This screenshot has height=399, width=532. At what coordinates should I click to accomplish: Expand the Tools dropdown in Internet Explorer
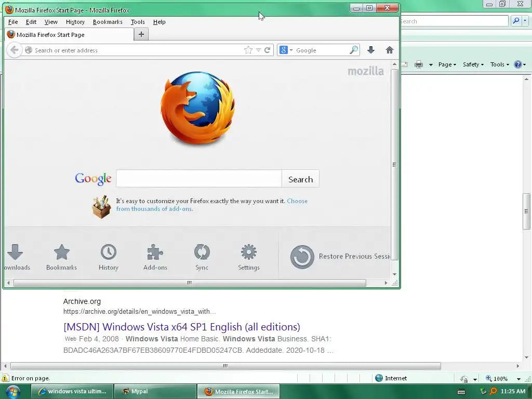(x=499, y=64)
